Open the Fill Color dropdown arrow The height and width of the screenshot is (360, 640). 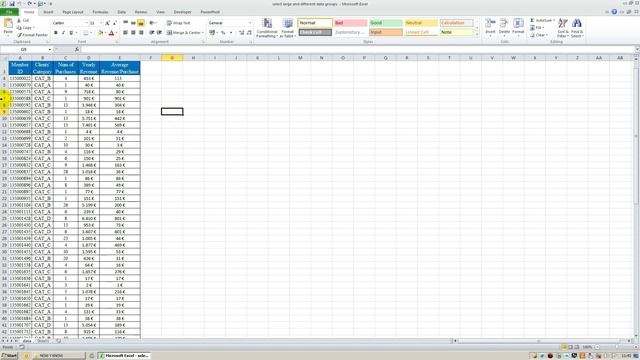(x=105, y=33)
